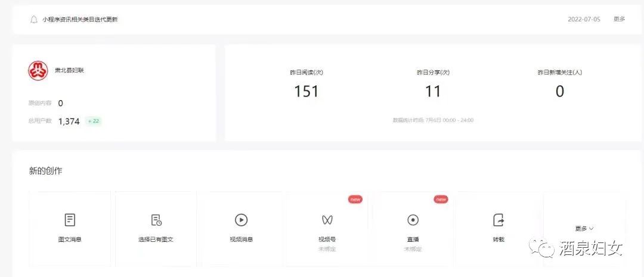This screenshot has width=644, height=277.
Task: Click the red account avatar logo
Action: (x=38, y=70)
